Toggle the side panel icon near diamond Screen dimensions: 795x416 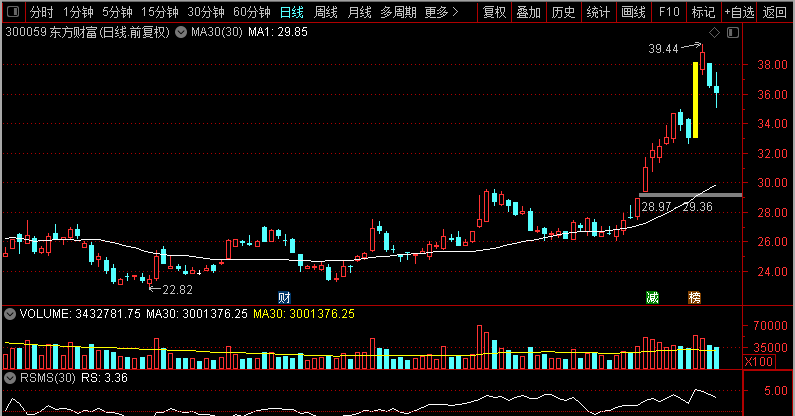tap(733, 32)
